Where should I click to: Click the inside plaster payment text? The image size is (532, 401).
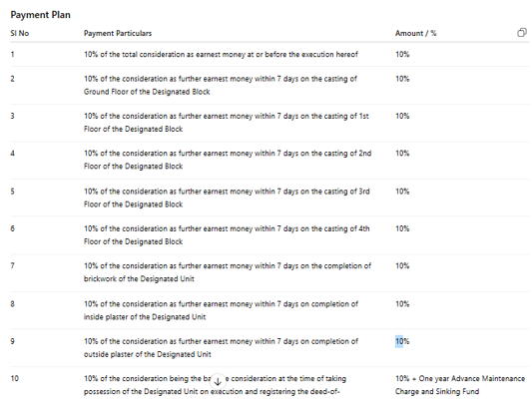point(221,310)
